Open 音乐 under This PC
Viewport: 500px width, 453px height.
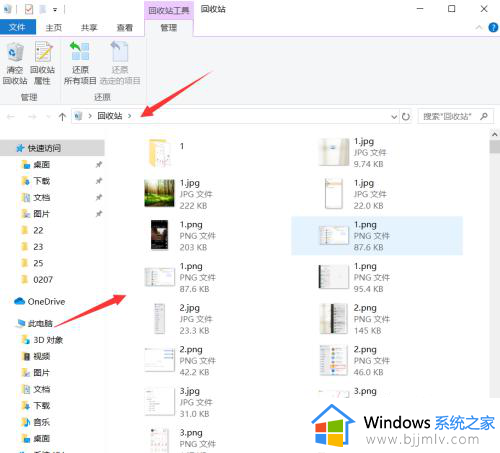36,422
